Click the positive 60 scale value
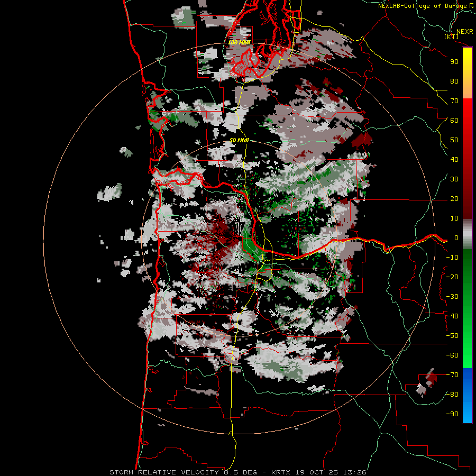Screen dimensions: 476x476 [x=454, y=120]
